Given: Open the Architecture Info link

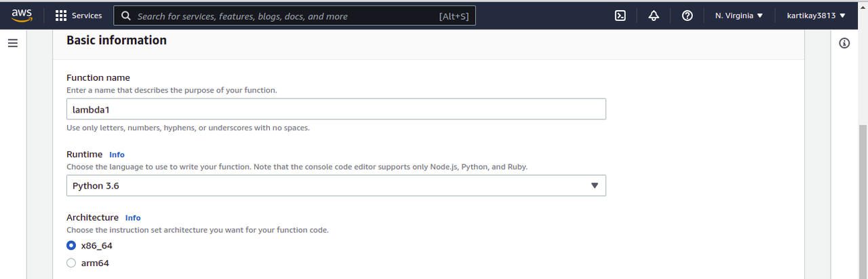Looking at the screenshot, I should tap(133, 218).
